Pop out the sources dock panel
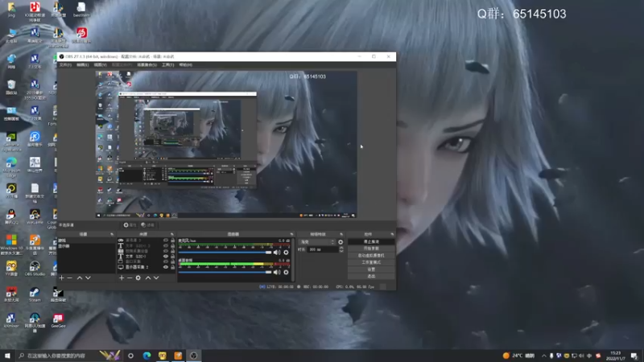644x362 pixels. click(172, 234)
